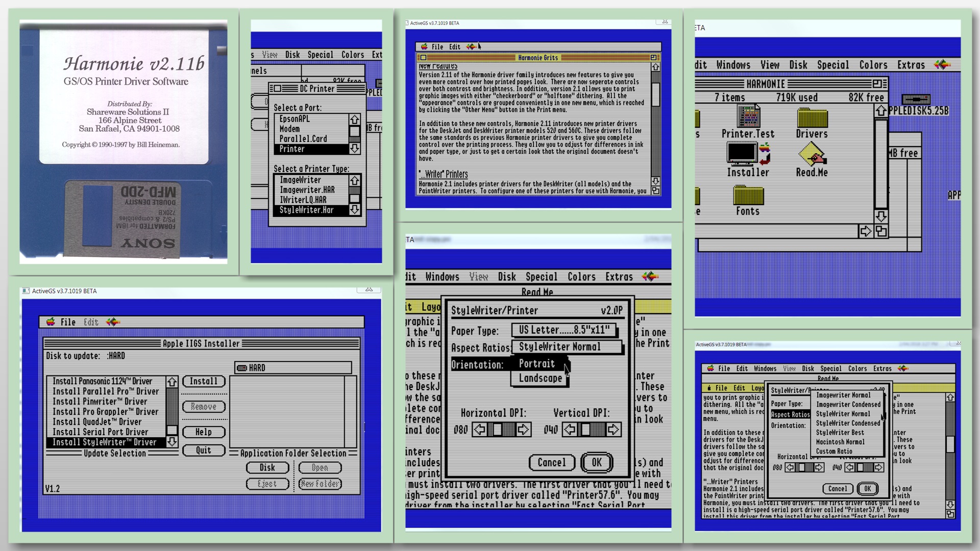
Task: Select Install Parallel Pro Driver row
Action: pos(106,391)
